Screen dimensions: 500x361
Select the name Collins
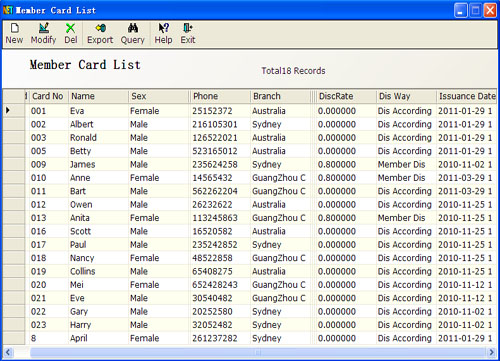(x=83, y=271)
